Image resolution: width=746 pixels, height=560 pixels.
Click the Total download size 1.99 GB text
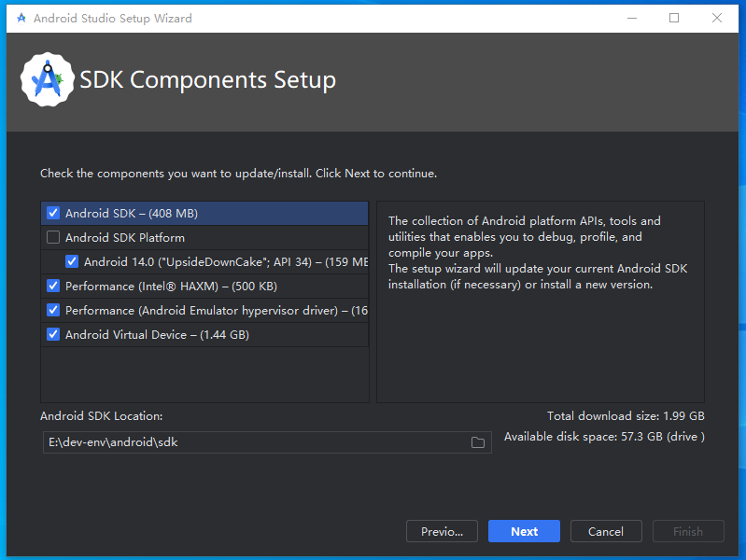626,416
